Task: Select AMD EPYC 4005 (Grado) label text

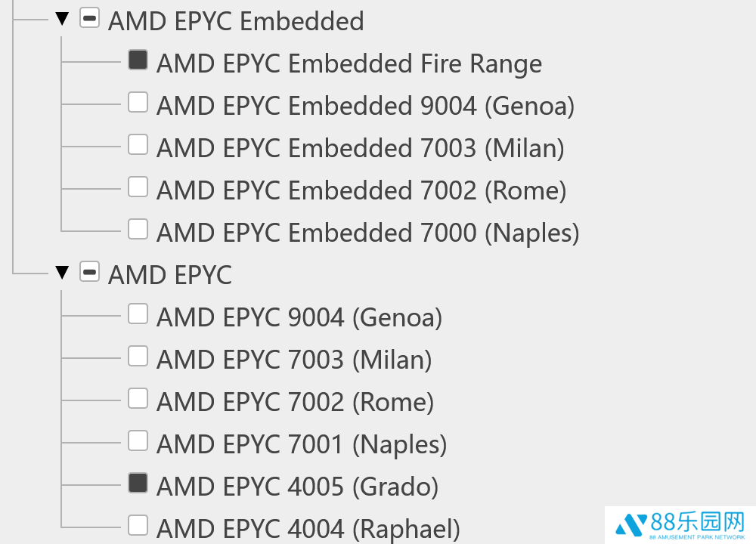Action: [297, 487]
